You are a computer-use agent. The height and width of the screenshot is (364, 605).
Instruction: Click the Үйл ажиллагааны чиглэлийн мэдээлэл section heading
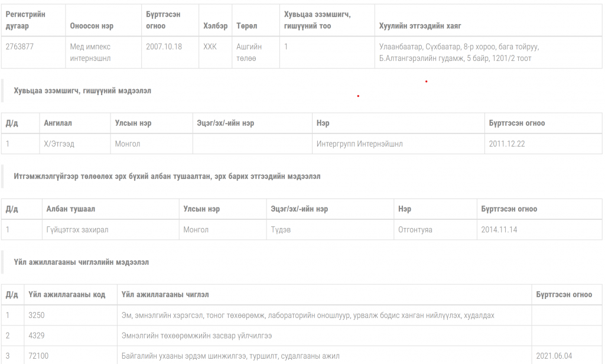click(x=81, y=262)
